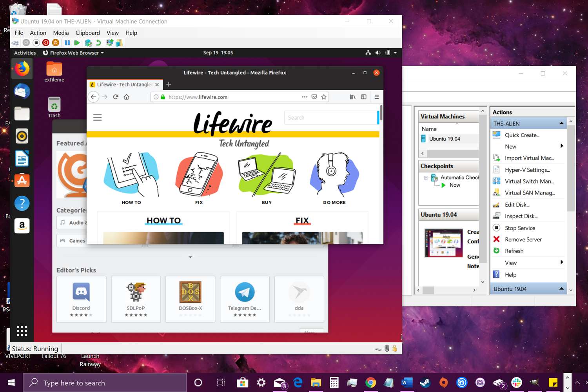Screen dimensions: 588x392
Task: Open the system status caret menu
Action: [x=395, y=52]
